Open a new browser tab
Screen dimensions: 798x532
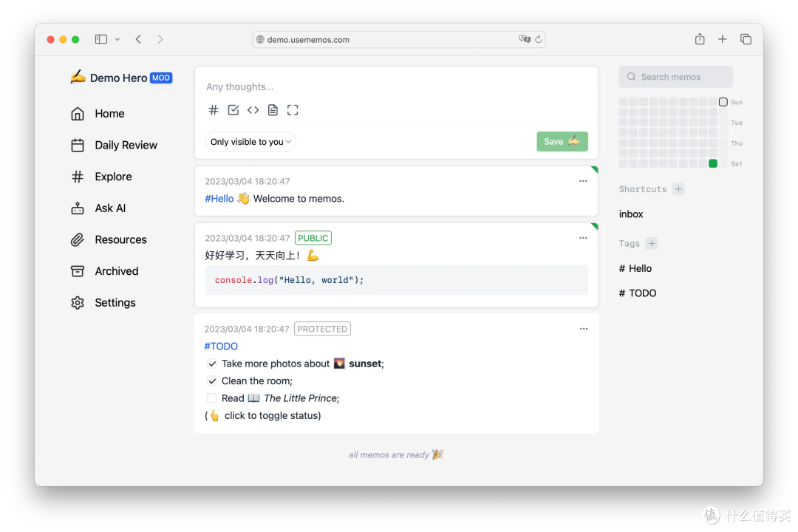pos(722,39)
